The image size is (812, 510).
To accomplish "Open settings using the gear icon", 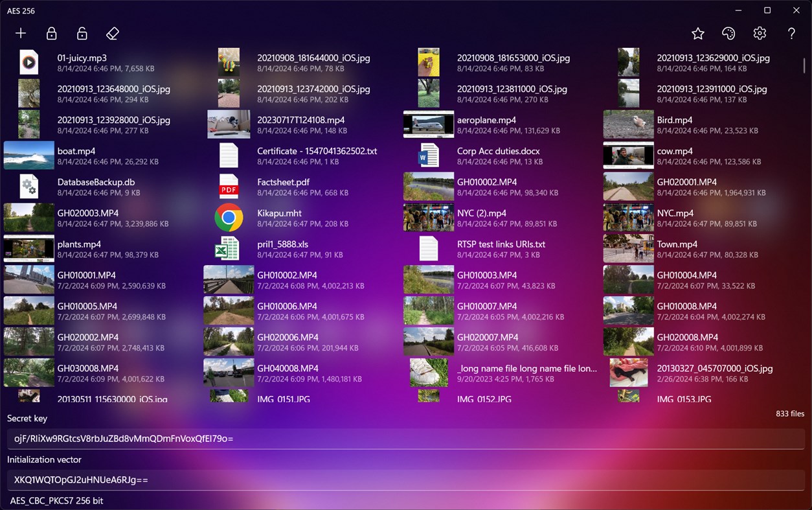I will (760, 33).
